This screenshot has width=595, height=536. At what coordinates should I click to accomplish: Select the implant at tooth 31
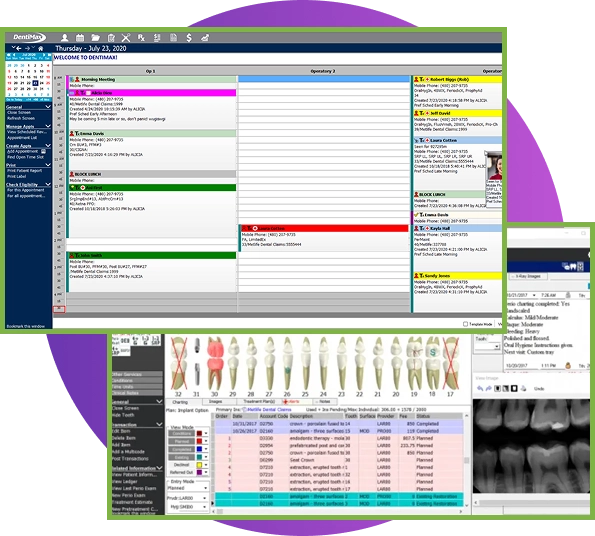(197, 362)
